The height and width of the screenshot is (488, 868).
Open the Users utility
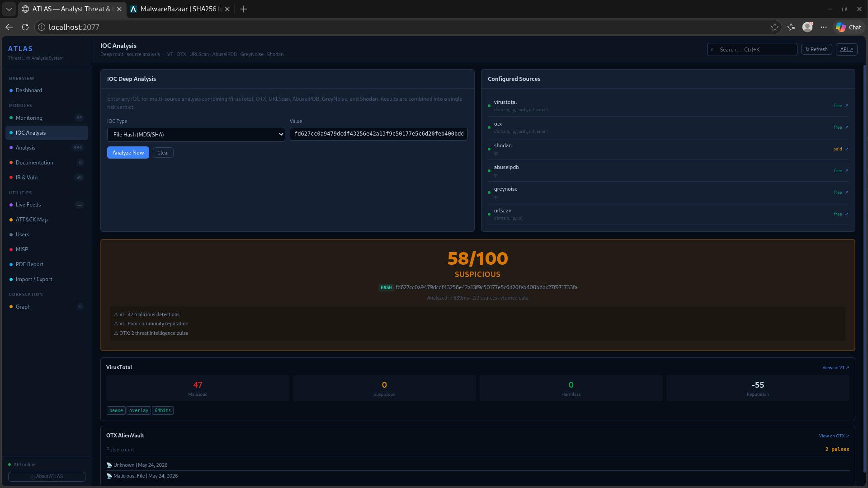coord(47,235)
